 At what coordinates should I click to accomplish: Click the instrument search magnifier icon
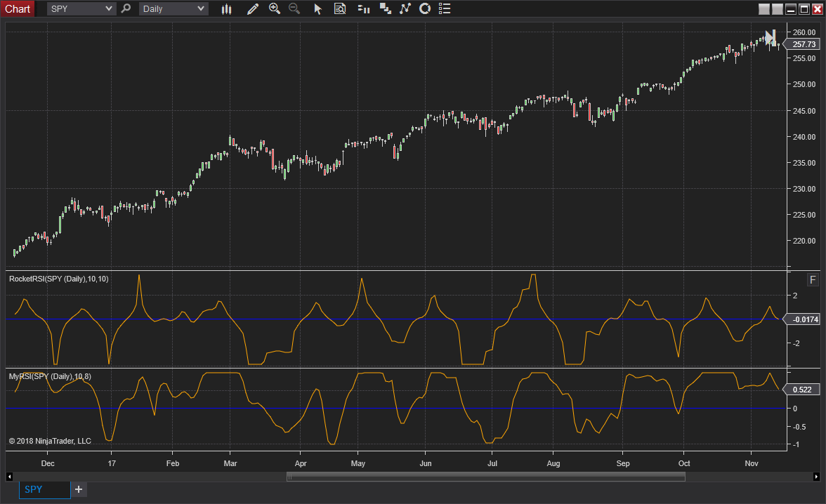click(x=126, y=9)
